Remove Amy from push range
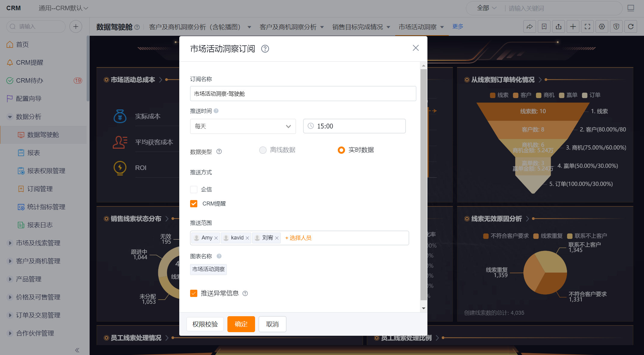This screenshot has width=644, height=355. click(x=216, y=238)
